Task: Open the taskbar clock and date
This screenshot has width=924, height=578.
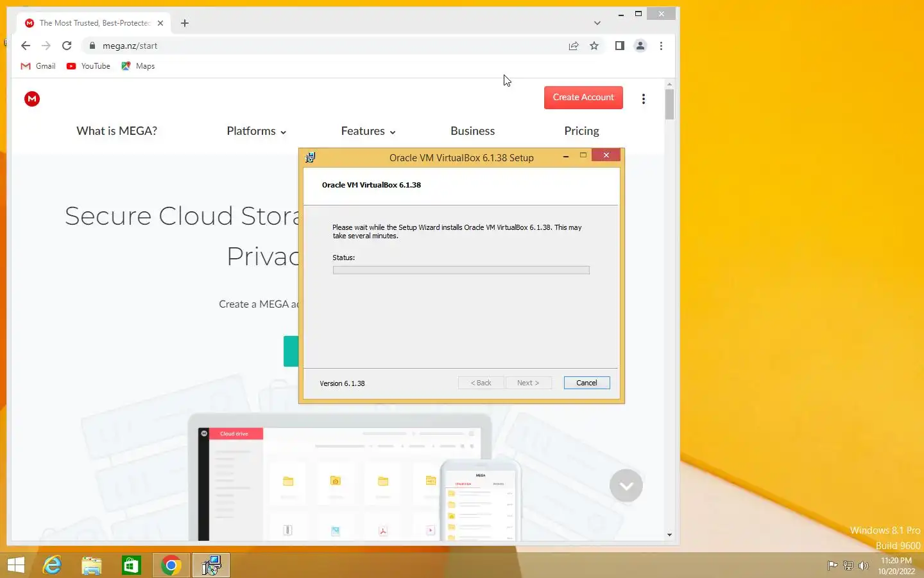Action: (896, 566)
